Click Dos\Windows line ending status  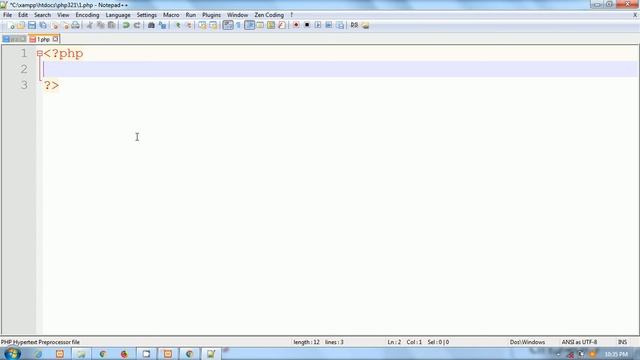[x=527, y=342]
